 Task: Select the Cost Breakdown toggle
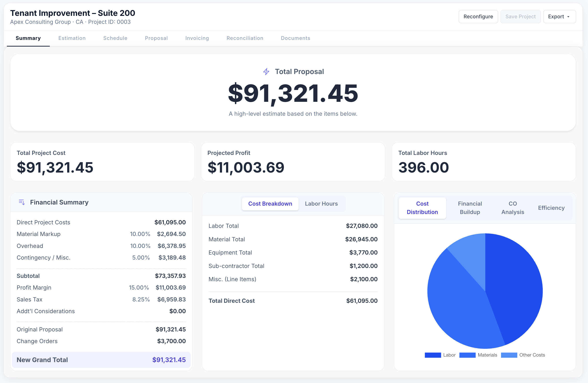pos(270,204)
